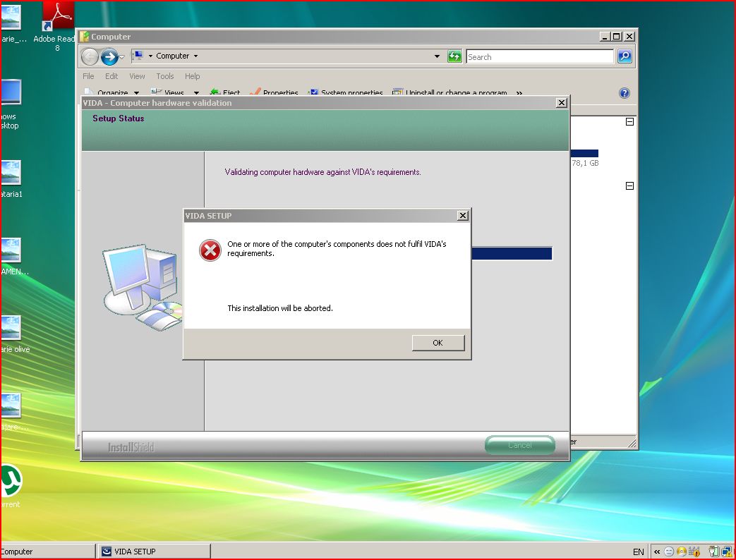The image size is (736, 560).
Task: Maximize the Computer window
Action: pyautogui.click(x=617, y=37)
